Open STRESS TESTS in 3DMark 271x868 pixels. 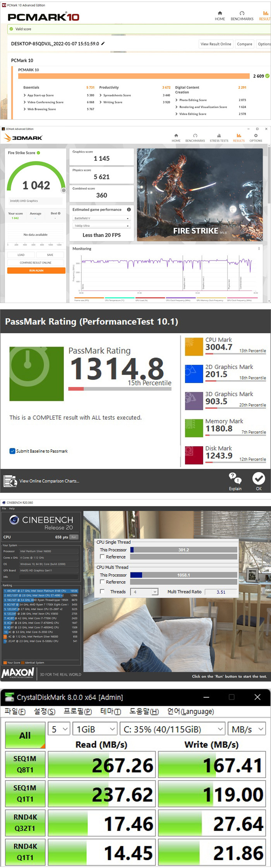[219, 138]
